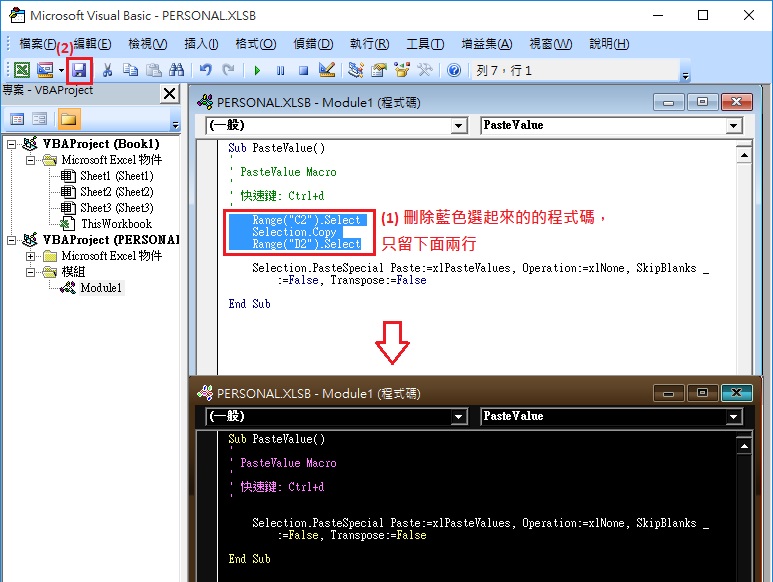Viewport: 773px width, 582px height.
Task: Click the Copy icon in the toolbar
Action: click(x=130, y=70)
